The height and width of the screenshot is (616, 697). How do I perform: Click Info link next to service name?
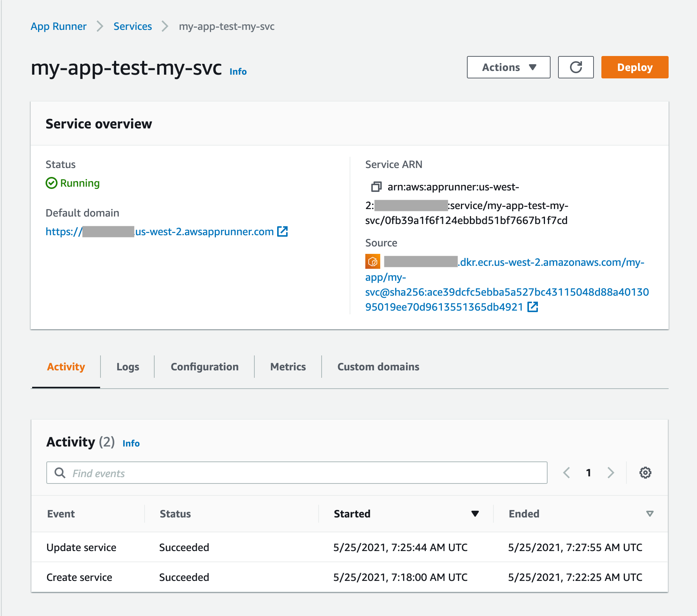(238, 72)
